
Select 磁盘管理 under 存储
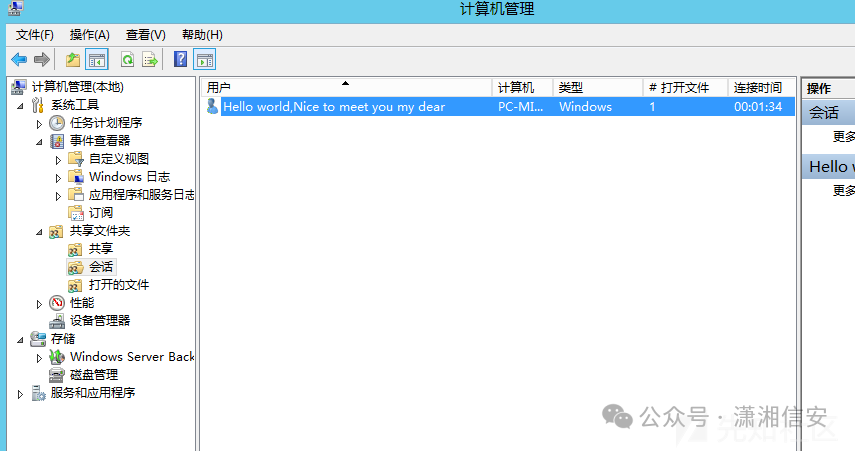click(93, 375)
